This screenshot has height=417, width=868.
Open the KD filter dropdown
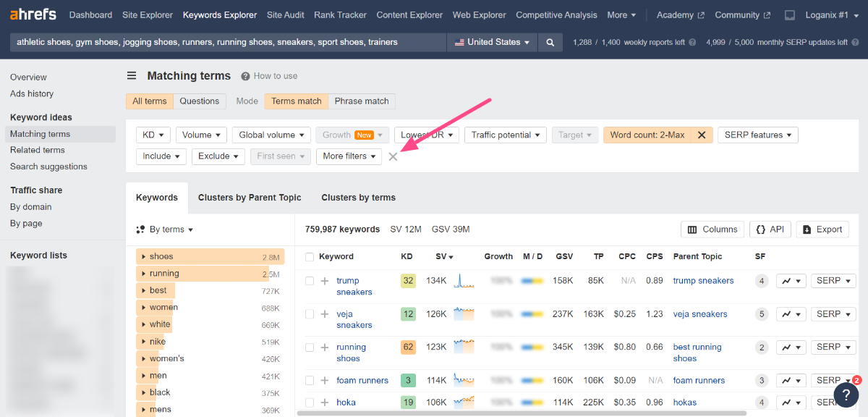[x=153, y=135]
